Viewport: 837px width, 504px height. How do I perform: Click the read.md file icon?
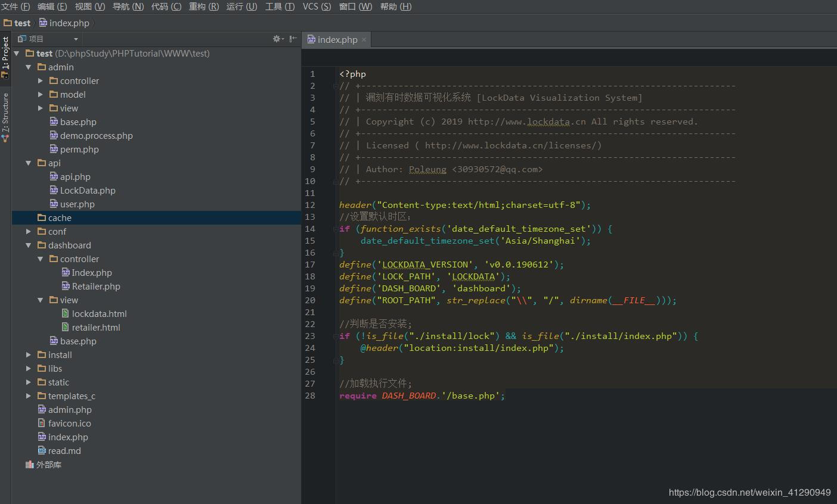coord(42,450)
